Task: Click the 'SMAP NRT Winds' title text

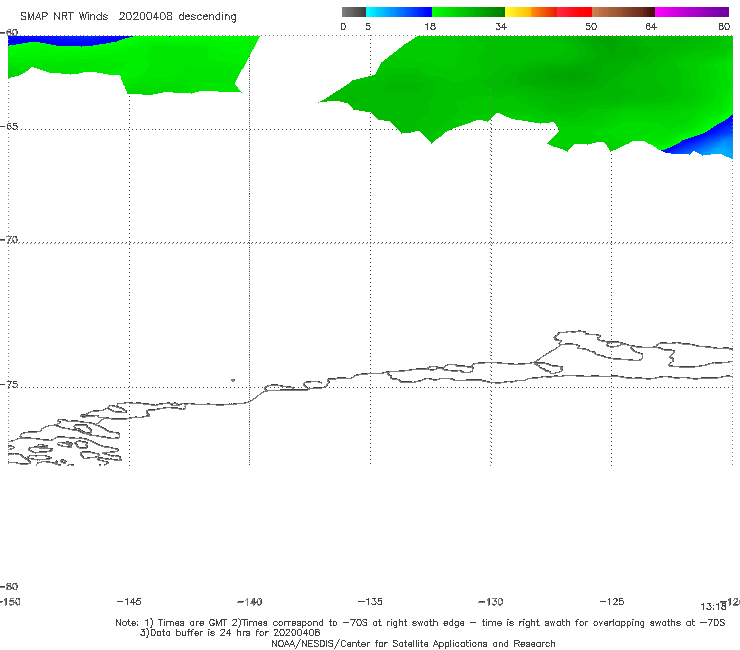Action: [64, 16]
